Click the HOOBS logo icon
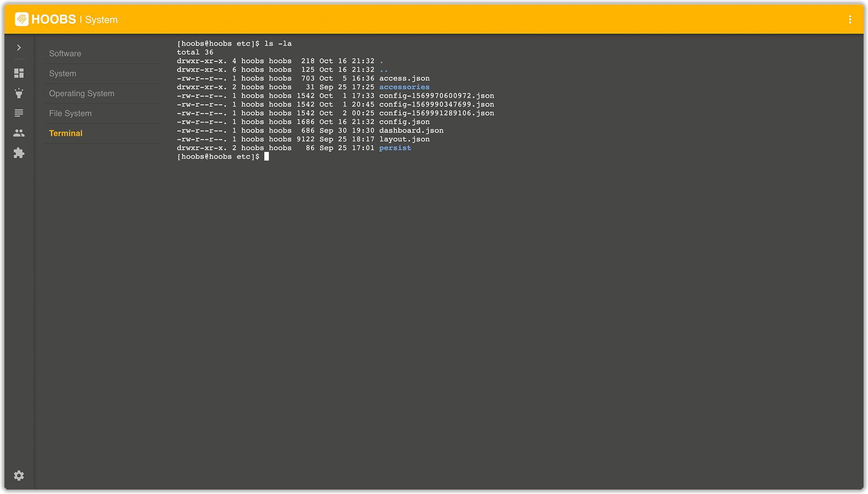The width and height of the screenshot is (868, 494). coord(22,19)
